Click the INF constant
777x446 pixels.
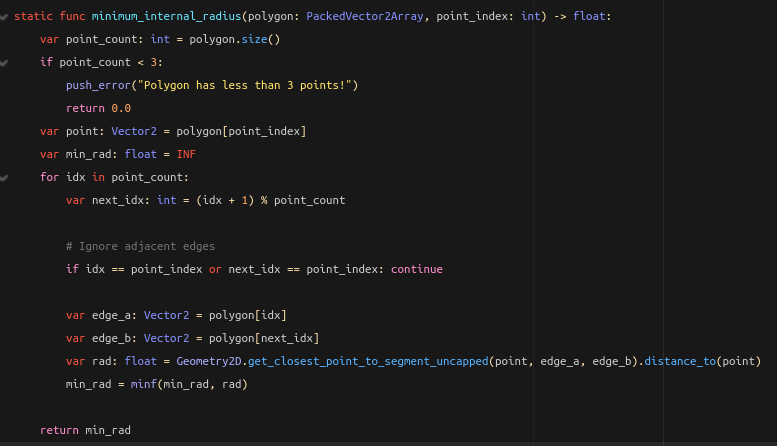[186, 154]
